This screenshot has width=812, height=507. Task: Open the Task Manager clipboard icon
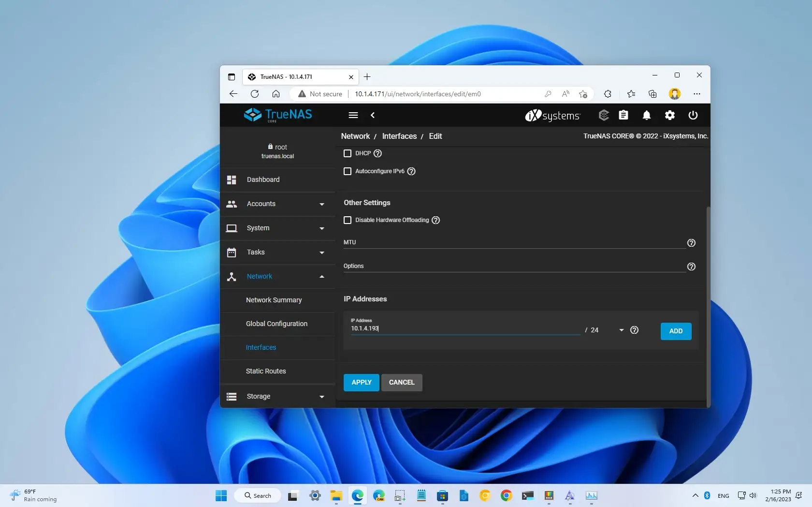(x=623, y=115)
